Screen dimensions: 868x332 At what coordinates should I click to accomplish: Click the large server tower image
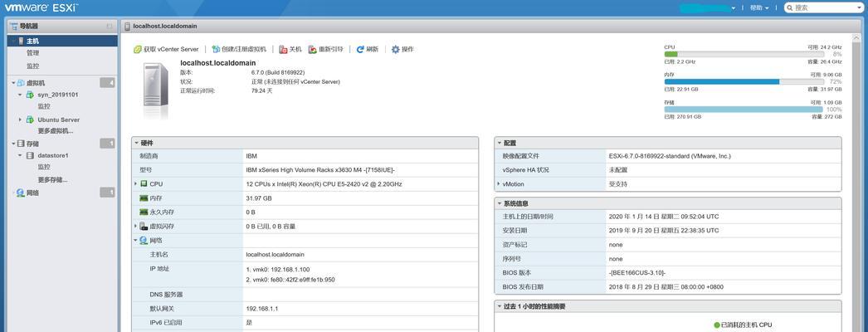pyautogui.click(x=155, y=85)
